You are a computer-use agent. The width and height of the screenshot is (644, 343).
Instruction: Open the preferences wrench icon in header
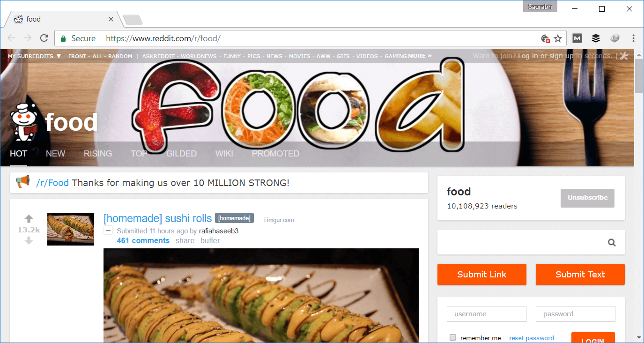(624, 56)
